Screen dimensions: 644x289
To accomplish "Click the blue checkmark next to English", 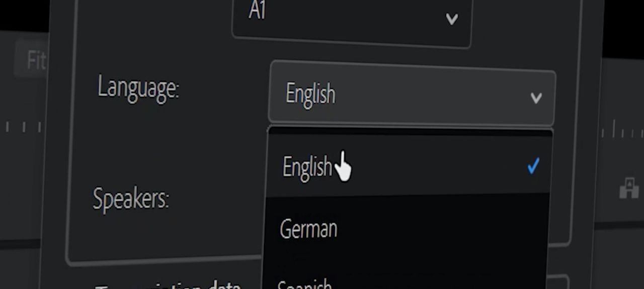I will 533,166.
